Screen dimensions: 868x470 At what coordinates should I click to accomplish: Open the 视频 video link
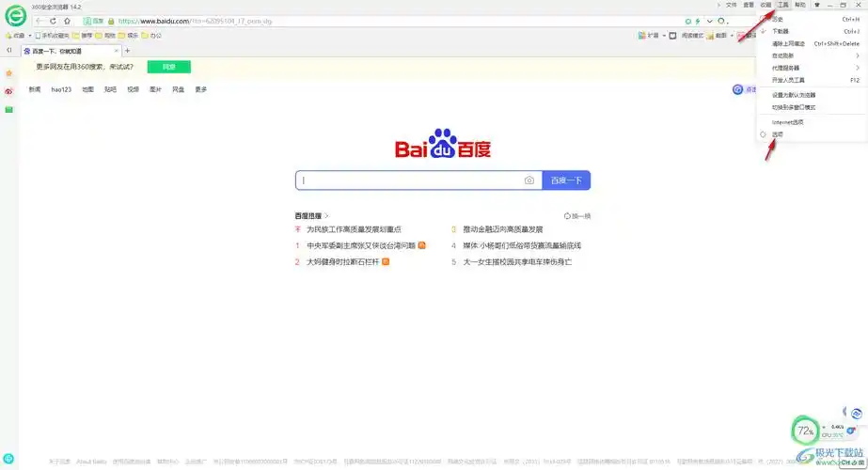[x=133, y=89]
